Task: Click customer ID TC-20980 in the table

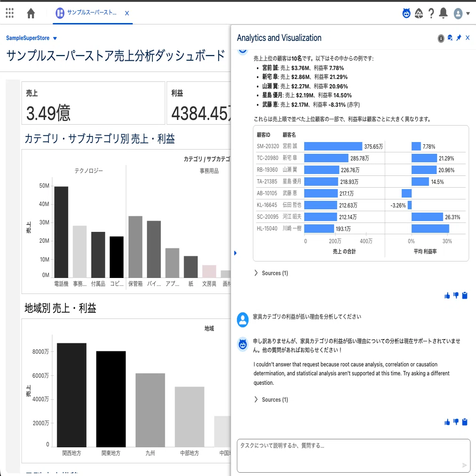Action: tap(268, 158)
